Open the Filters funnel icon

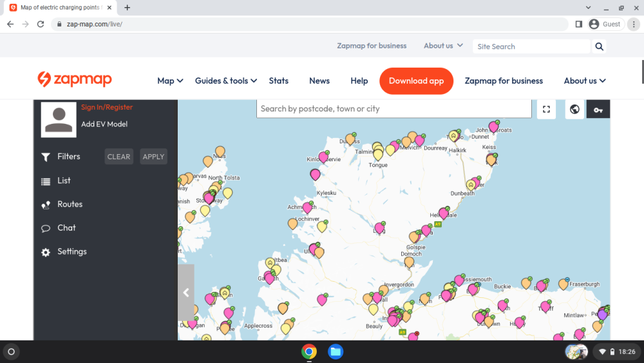46,157
